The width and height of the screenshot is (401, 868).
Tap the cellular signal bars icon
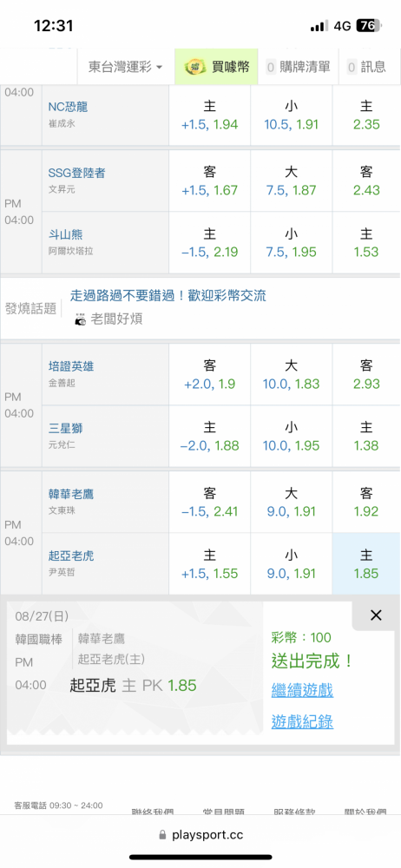319,26
